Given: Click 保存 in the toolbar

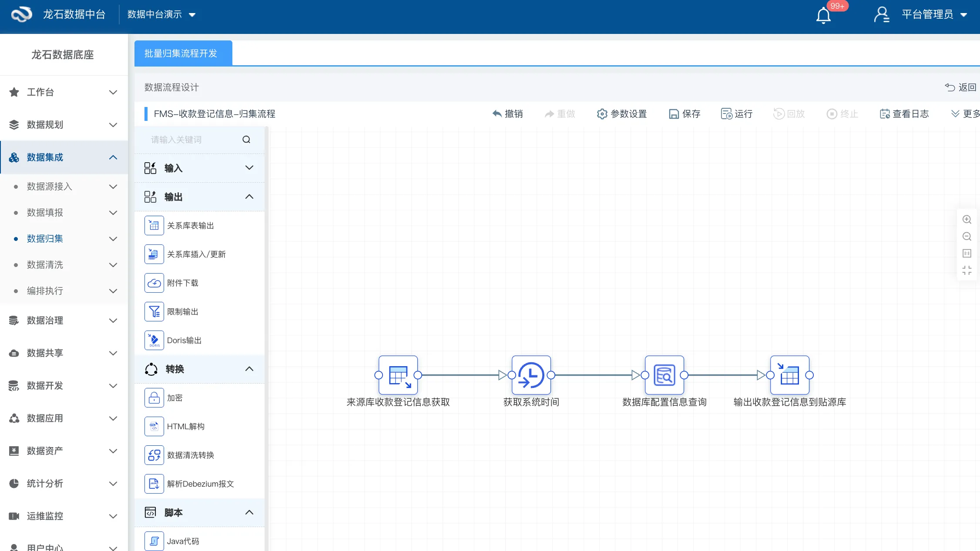Looking at the screenshot, I should pos(685,114).
